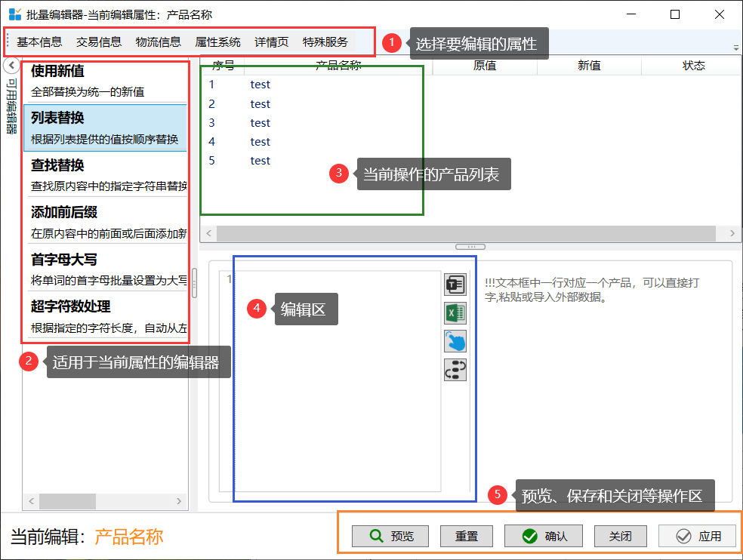This screenshot has width=743, height=560.
Task: Click the reorder arrows icon below hand
Action: click(455, 369)
